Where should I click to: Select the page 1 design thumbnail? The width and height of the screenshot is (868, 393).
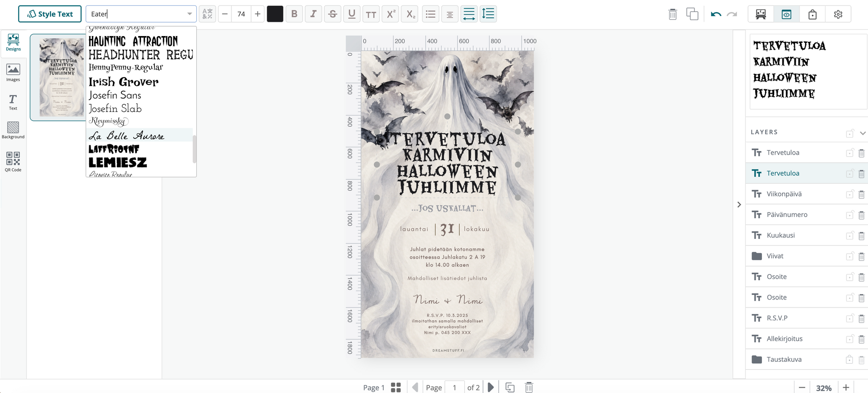tap(61, 77)
